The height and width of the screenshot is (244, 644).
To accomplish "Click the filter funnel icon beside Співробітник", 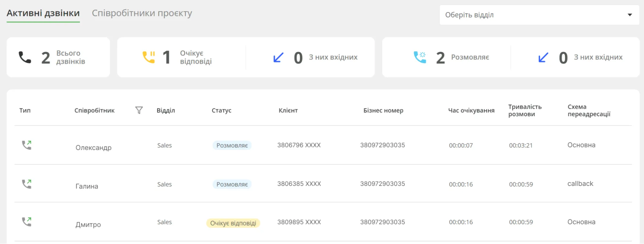I will pyautogui.click(x=139, y=110).
